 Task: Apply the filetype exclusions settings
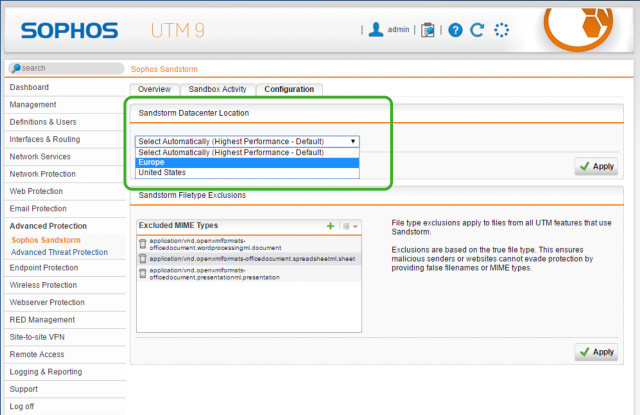pos(596,352)
